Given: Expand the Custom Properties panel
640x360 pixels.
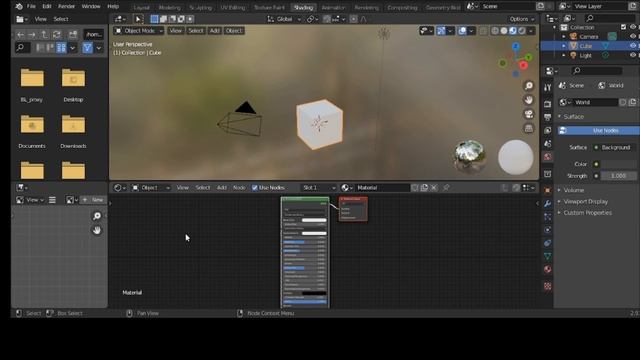Looking at the screenshot, I should pyautogui.click(x=587, y=213).
